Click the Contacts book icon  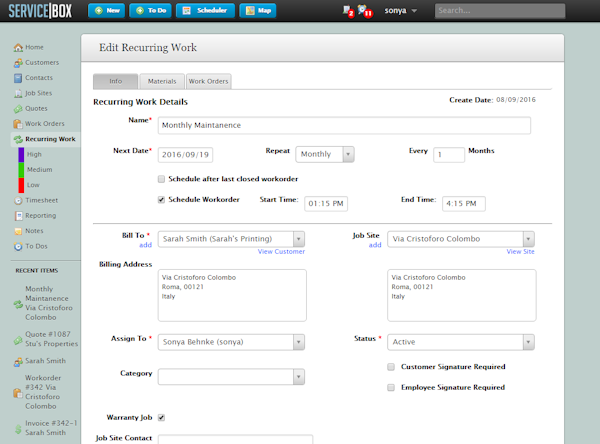point(18,78)
